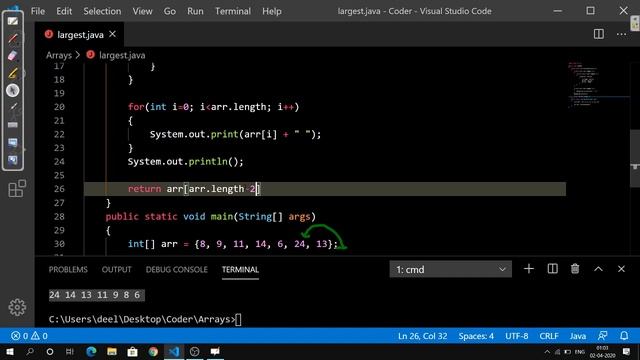Open Microsoft Store from taskbar
This screenshot has height=360, width=640.
[132, 351]
